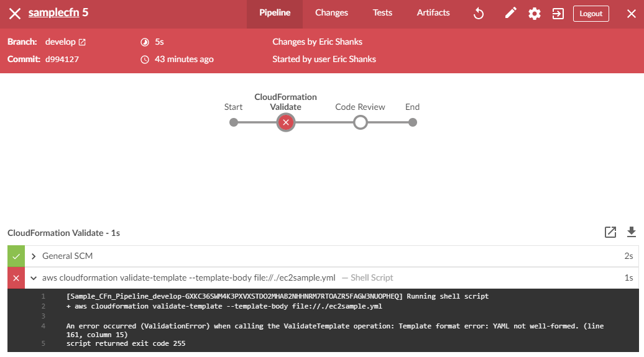644x357 pixels.
Task: Open develop branch external link icon
Action: coord(82,42)
